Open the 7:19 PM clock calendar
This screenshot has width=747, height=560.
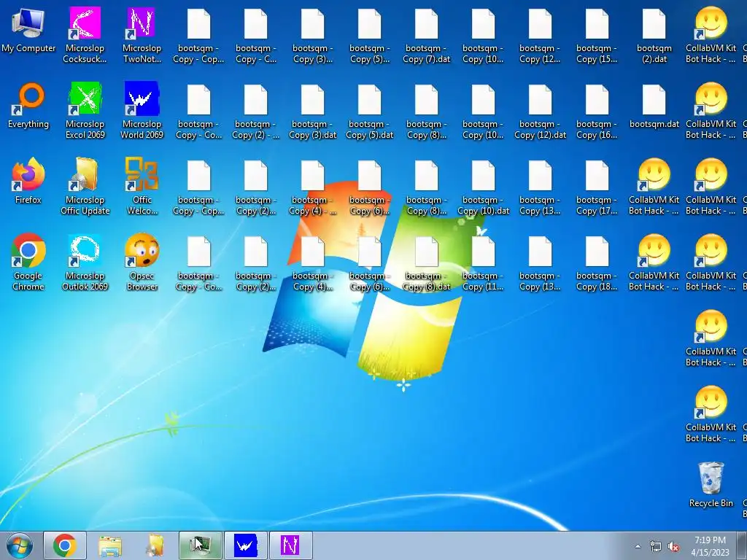pyautogui.click(x=710, y=546)
